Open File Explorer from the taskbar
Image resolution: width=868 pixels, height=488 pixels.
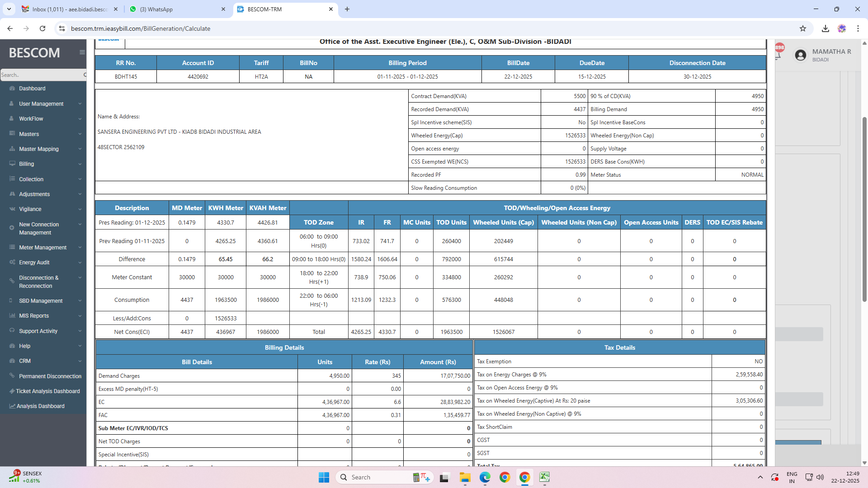[x=465, y=477]
